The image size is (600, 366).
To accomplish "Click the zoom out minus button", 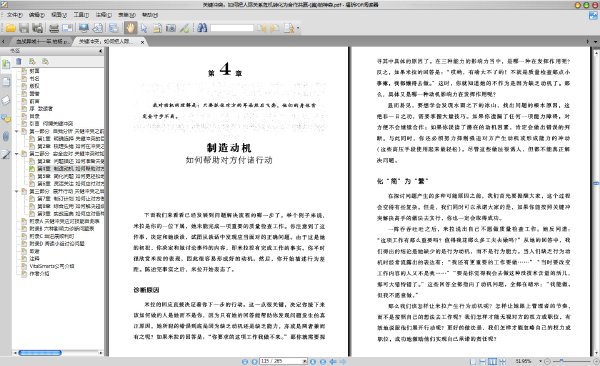I will coord(547,361).
